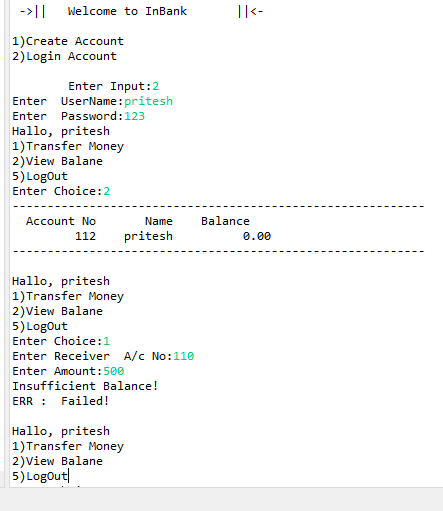The image size is (443, 511).
Task: Click the green password '123'
Action: (134, 116)
